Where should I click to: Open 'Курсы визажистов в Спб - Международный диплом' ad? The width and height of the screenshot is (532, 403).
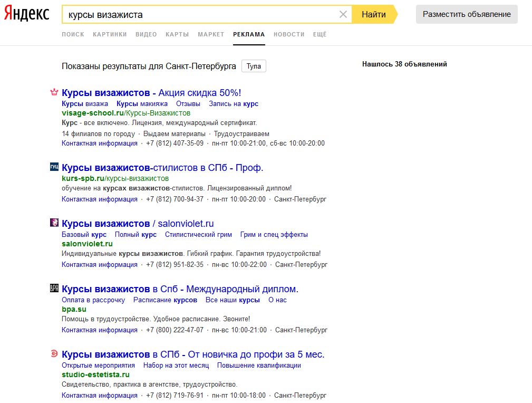(180, 289)
